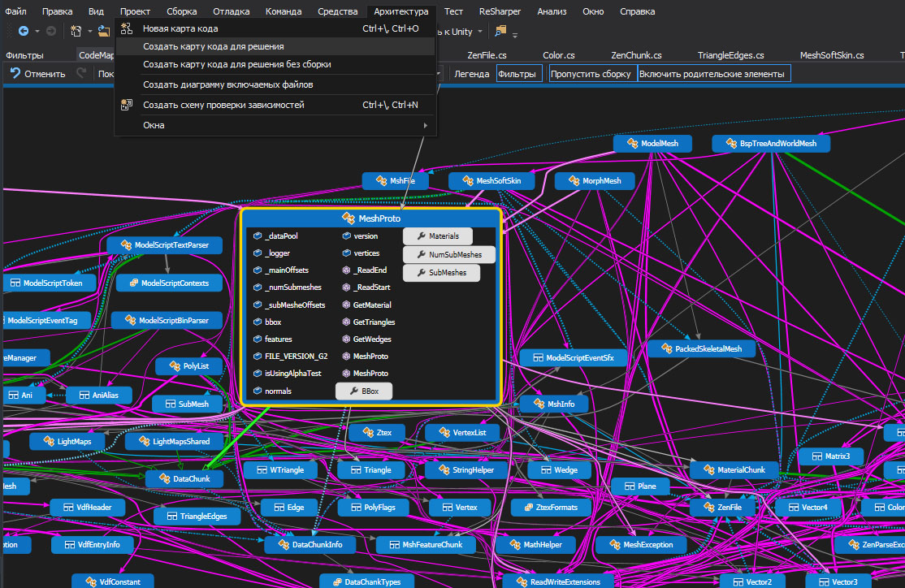Expand the Окна submenu arrow
This screenshot has height=588, width=905.
(425, 126)
